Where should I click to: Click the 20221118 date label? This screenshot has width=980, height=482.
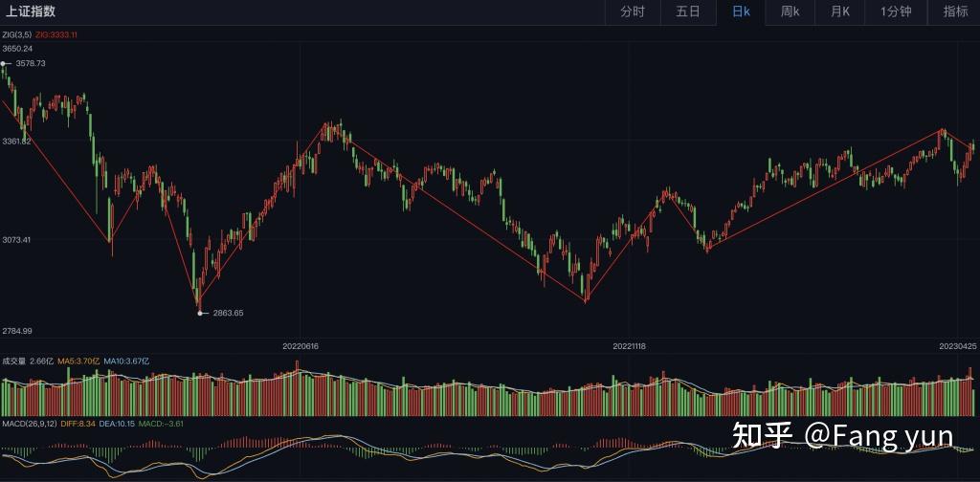[x=630, y=346]
